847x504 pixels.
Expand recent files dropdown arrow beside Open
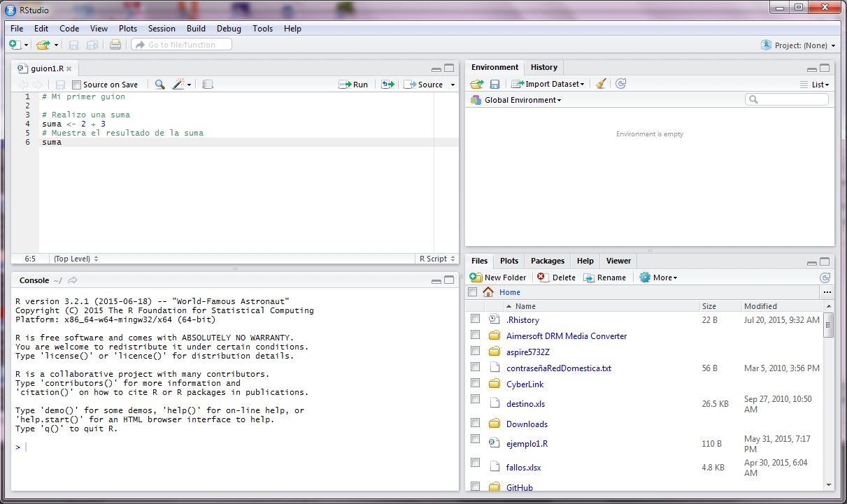pos(56,45)
